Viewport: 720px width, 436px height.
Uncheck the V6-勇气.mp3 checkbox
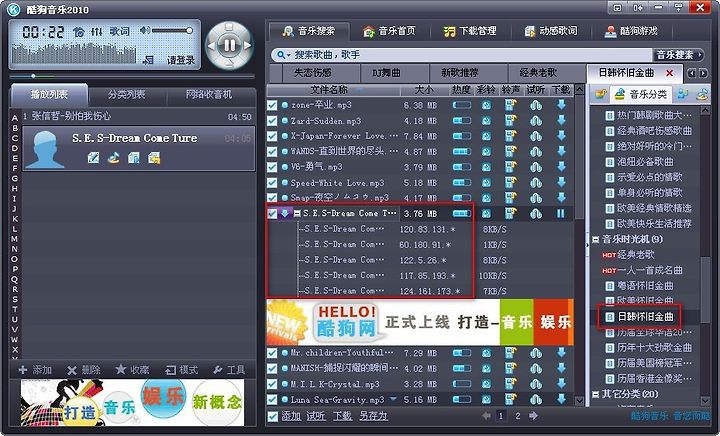tap(272, 167)
